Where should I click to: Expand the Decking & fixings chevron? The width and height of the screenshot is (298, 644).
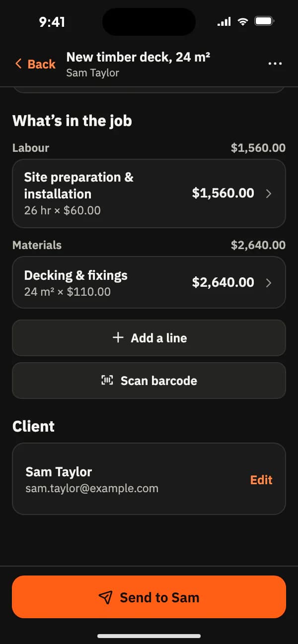[269, 283]
